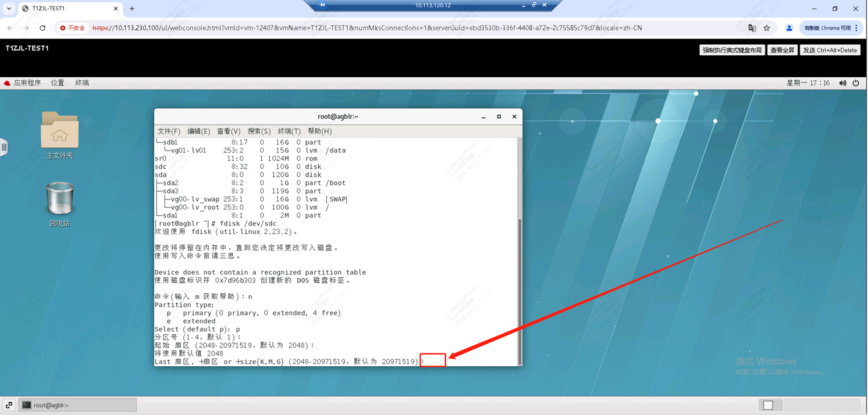Viewport: 868px width, 415px height.
Task: Click 查看全屏 fullscreen button
Action: pos(782,50)
